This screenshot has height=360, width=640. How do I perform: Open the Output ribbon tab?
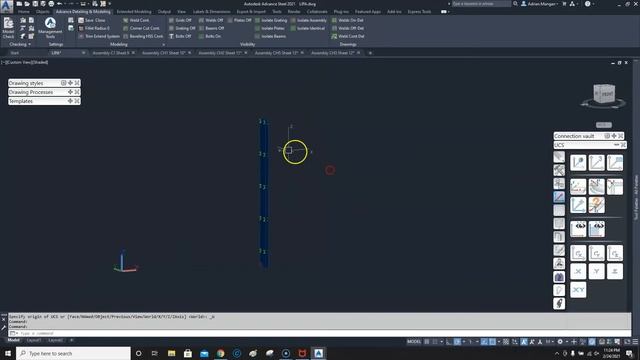pos(164,11)
